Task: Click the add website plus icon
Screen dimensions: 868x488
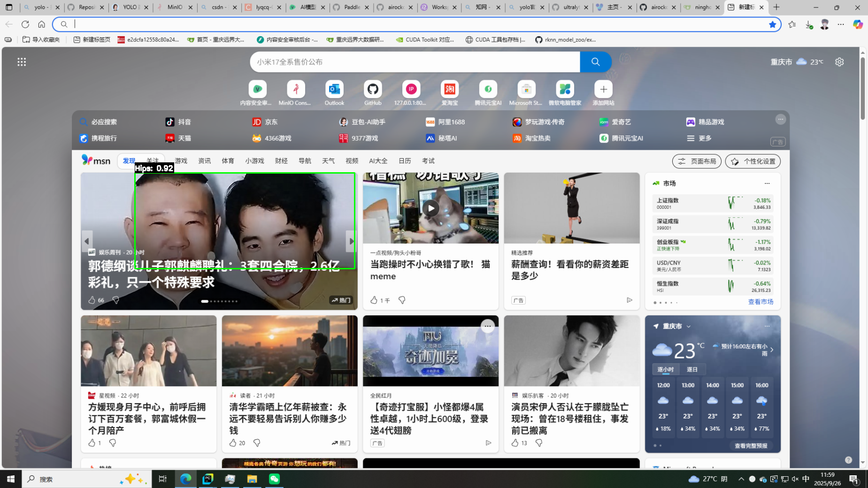Action: [603, 89]
